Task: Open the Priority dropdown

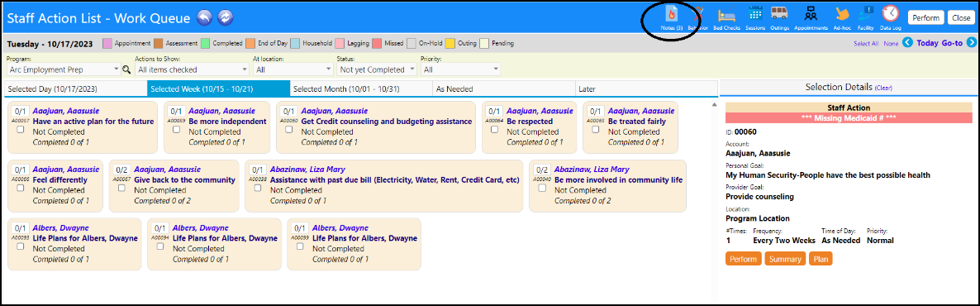Action: tap(460, 69)
